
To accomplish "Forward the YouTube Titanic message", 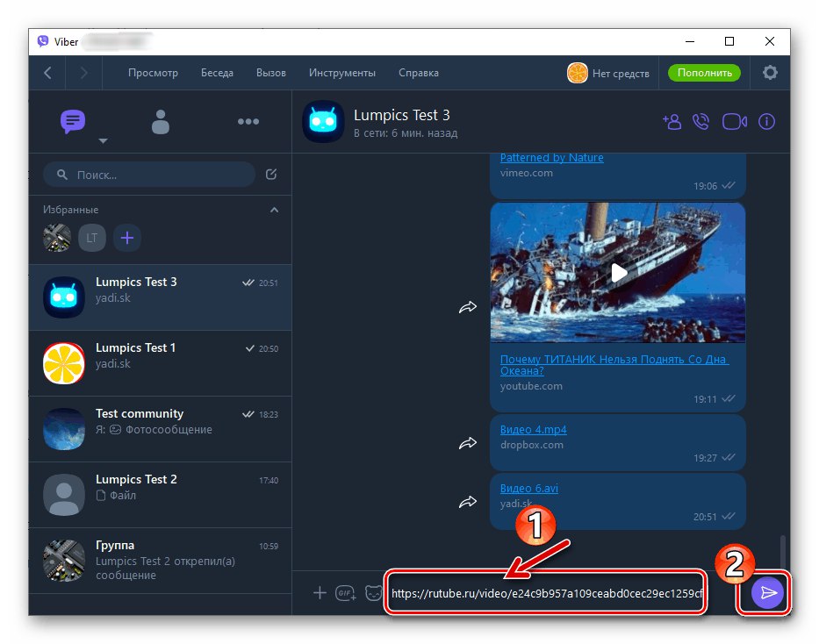I will [468, 307].
